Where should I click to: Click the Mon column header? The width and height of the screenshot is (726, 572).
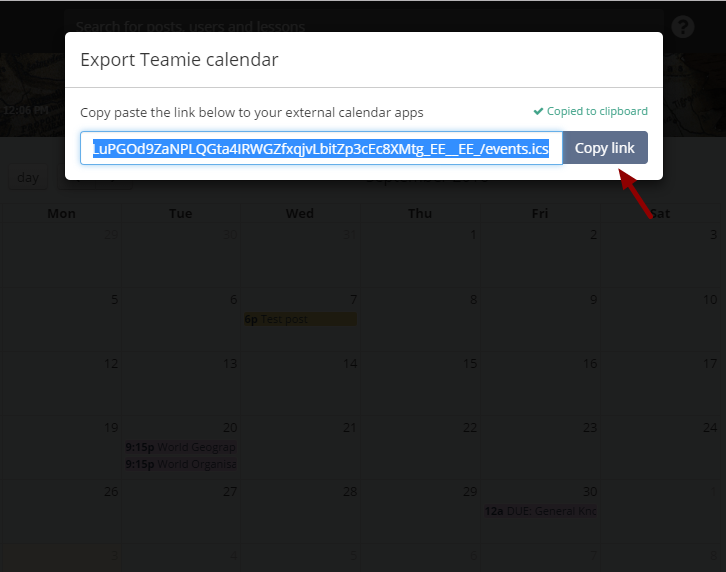point(61,214)
